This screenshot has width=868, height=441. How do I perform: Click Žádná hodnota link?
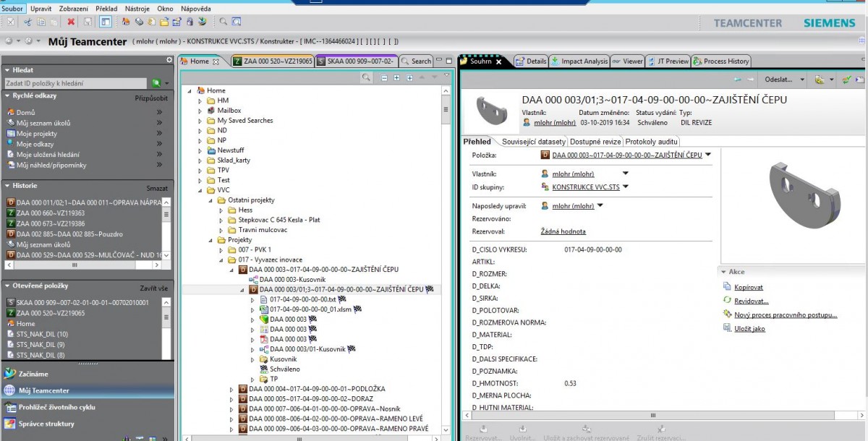point(563,231)
